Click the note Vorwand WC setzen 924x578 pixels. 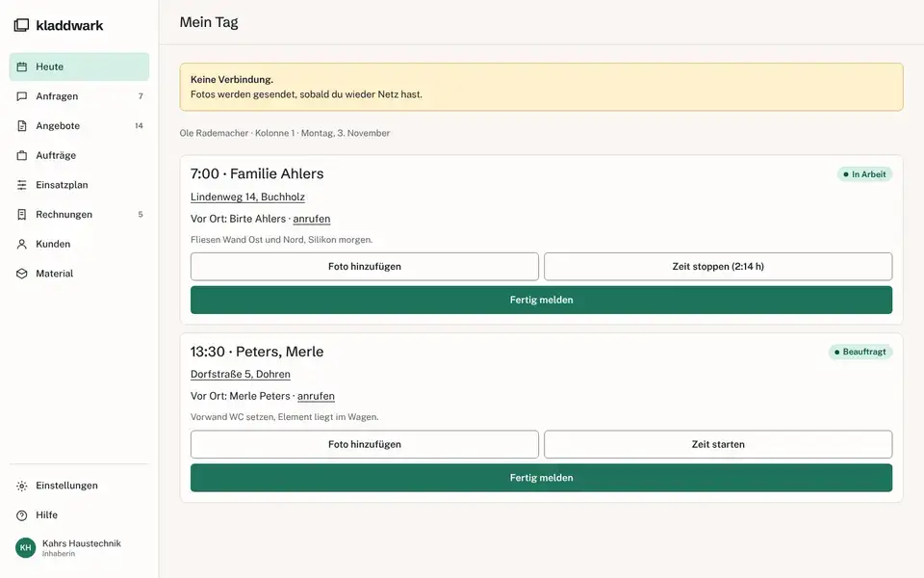(285, 417)
